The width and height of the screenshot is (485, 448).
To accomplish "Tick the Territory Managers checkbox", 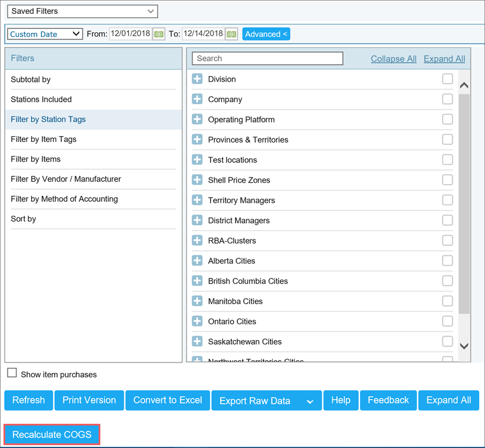I will click(448, 200).
